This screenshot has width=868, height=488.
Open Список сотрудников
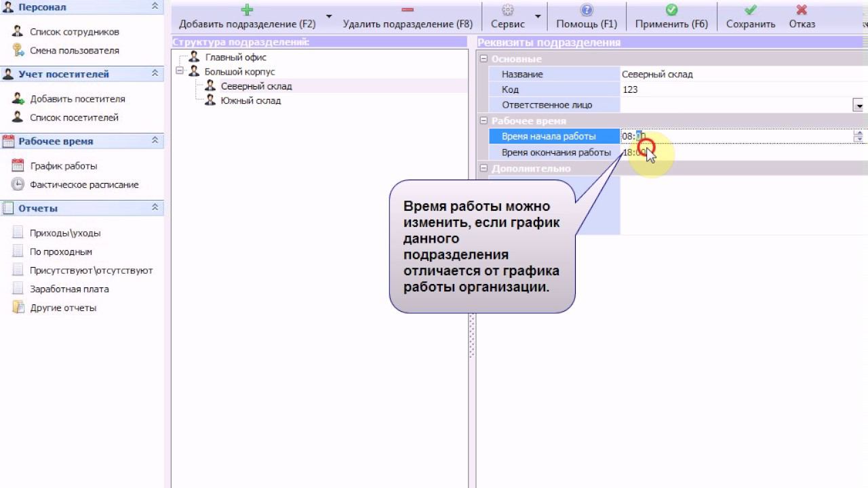click(x=75, y=32)
